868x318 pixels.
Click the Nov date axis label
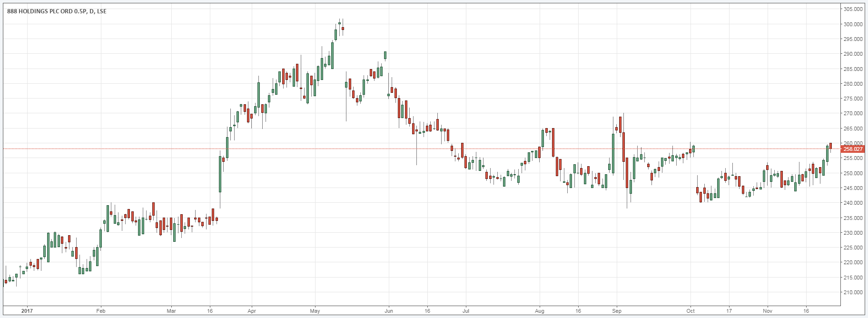(768, 311)
